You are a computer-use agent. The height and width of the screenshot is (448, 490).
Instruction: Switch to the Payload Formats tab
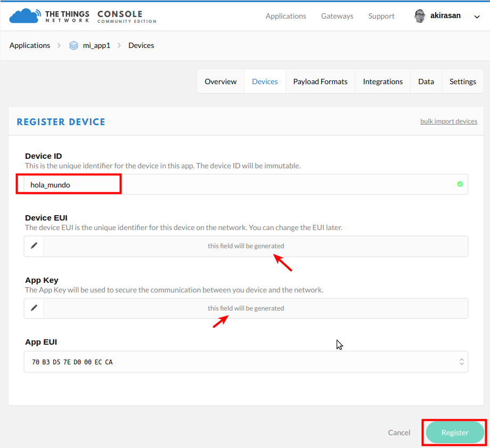click(320, 82)
